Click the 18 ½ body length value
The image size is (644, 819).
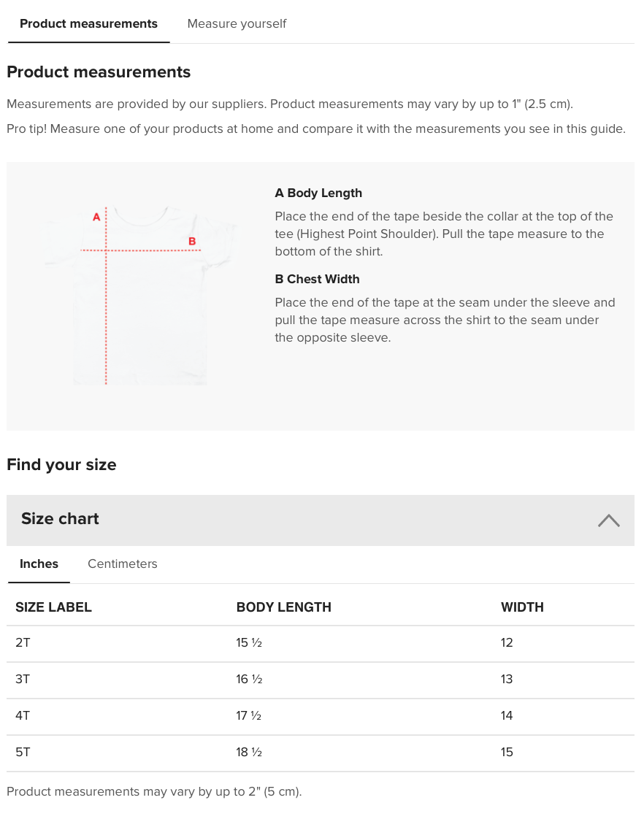(249, 753)
